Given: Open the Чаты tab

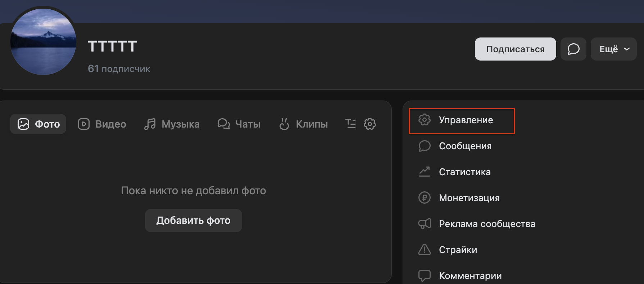Looking at the screenshot, I should click(239, 124).
